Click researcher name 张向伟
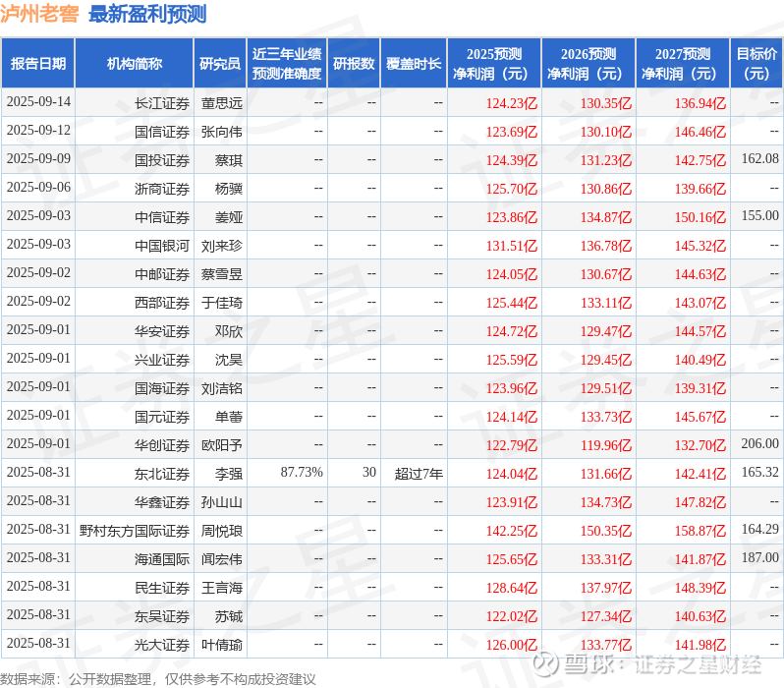The height and width of the screenshot is (688, 784). [222, 132]
